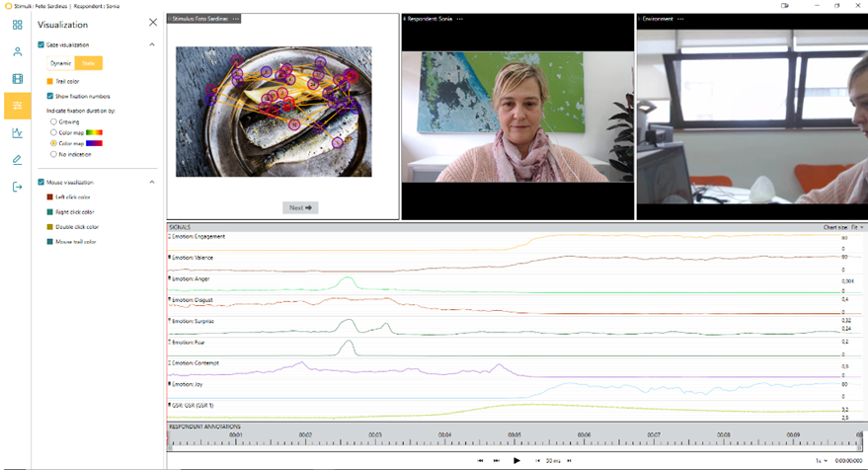
Task: Open the Stimulus: Foto Sardinas options ellipsis
Action: (236, 19)
